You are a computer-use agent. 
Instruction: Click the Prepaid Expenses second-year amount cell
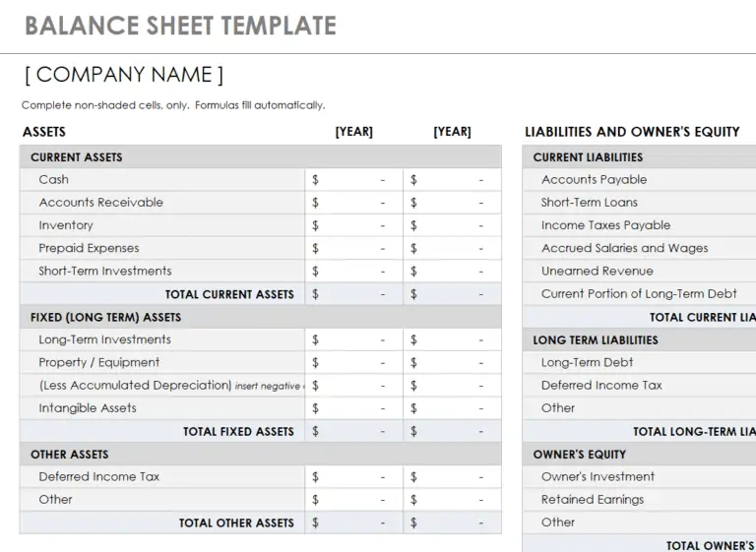click(x=452, y=248)
